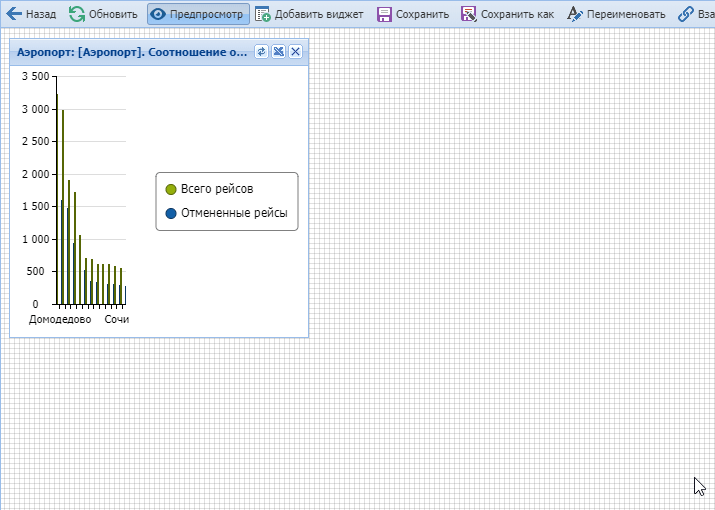Refresh the Аэропорт widget via header icon
The image size is (715, 510).
262,52
